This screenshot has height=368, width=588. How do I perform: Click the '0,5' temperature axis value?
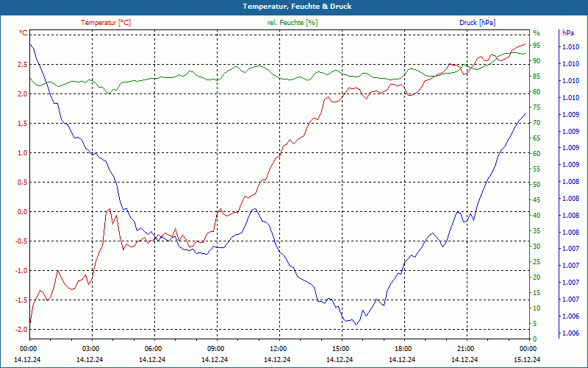coord(23,182)
